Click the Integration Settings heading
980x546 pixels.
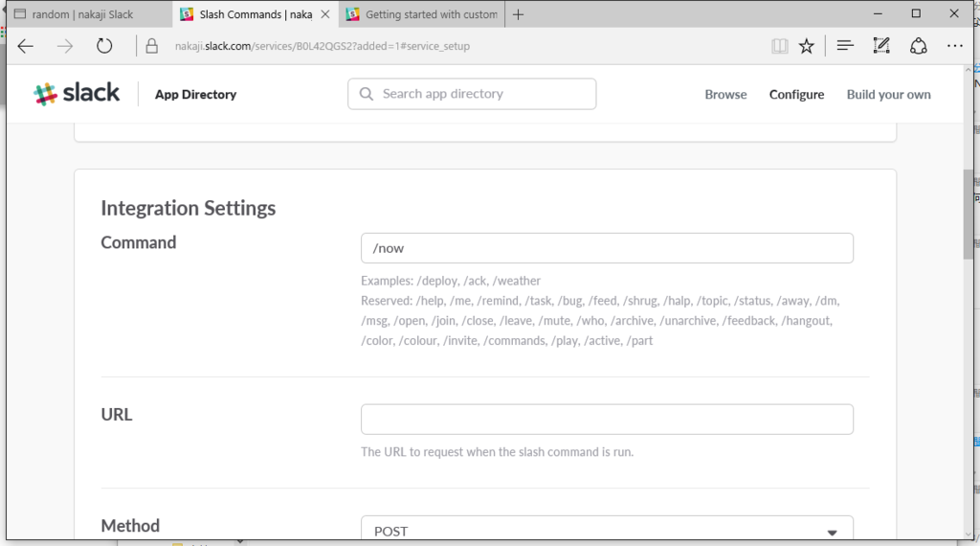click(x=189, y=208)
